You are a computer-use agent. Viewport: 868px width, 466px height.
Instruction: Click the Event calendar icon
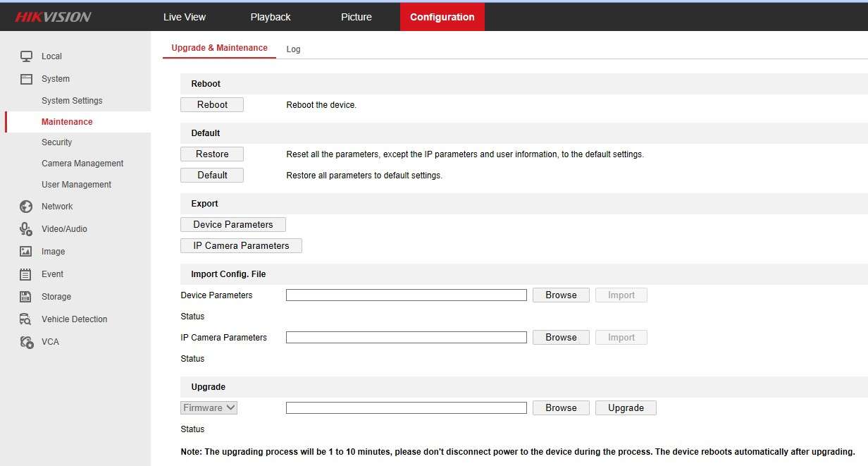click(x=26, y=274)
